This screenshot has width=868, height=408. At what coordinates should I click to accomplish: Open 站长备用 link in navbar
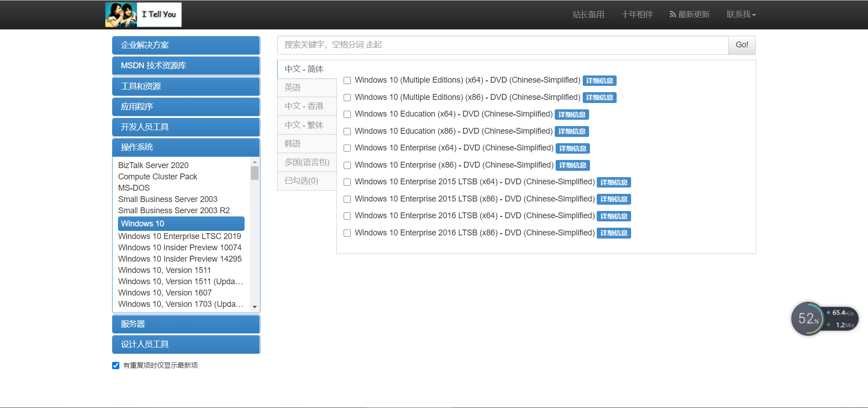tap(588, 14)
